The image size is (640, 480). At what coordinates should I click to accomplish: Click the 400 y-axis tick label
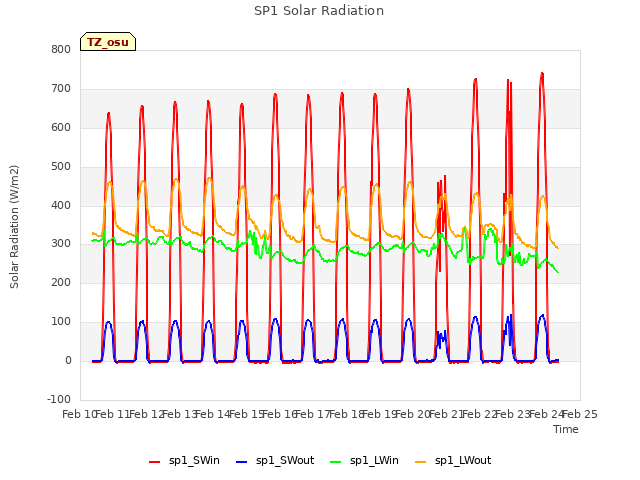point(61,206)
